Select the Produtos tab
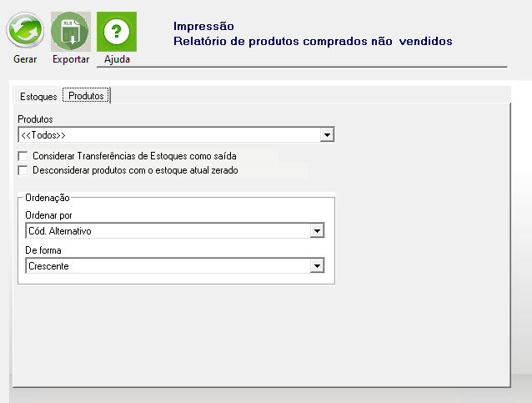532x403 pixels. (x=86, y=96)
